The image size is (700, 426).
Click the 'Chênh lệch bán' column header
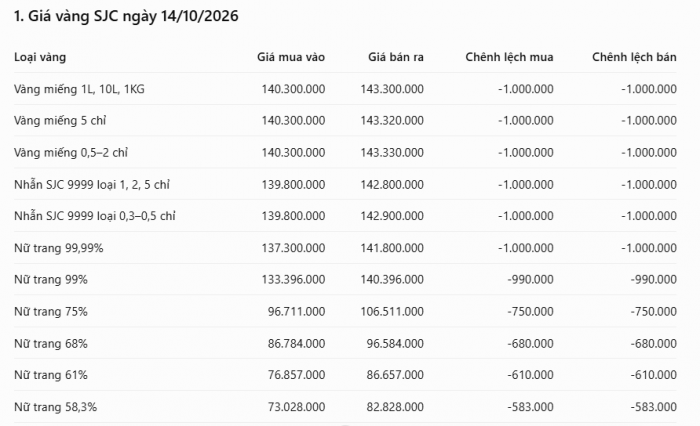(x=634, y=57)
